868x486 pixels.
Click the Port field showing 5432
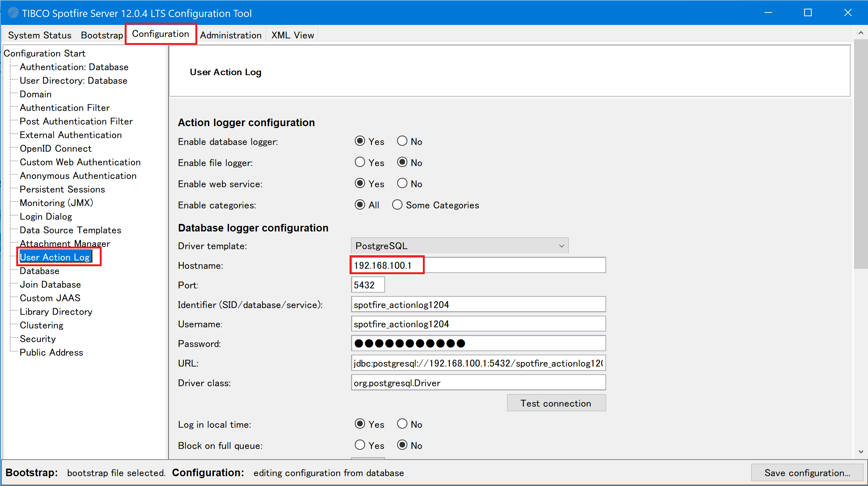[368, 285]
